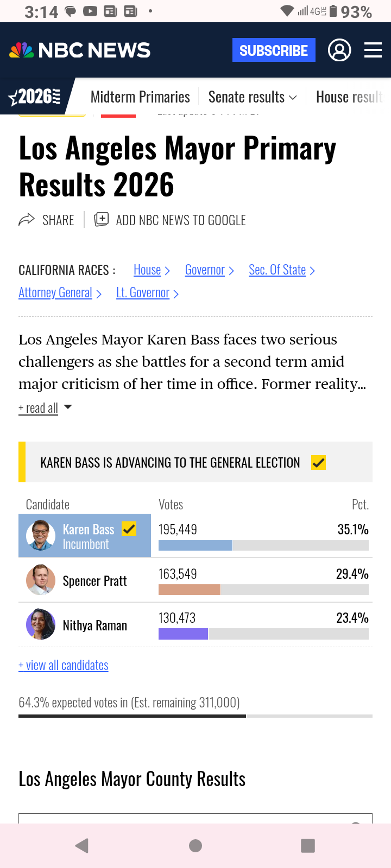Tap the Android recent apps square
The width and height of the screenshot is (391, 868).
pyautogui.click(x=308, y=846)
